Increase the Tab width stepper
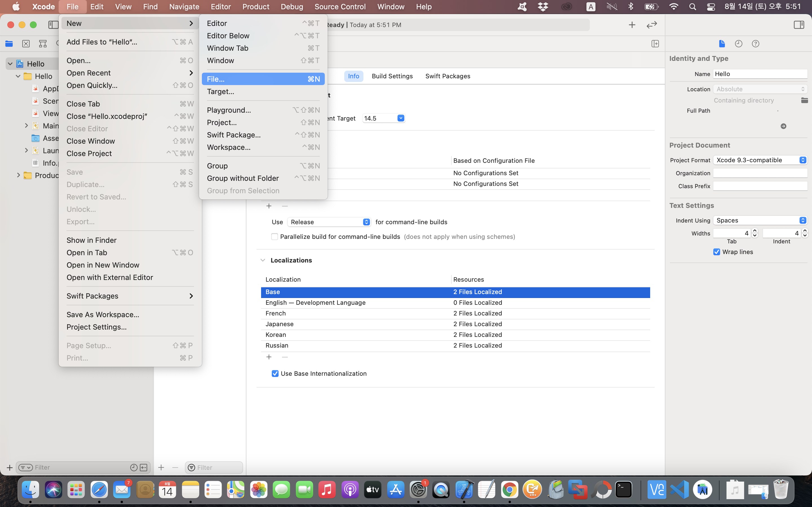Image resolution: width=812 pixels, height=507 pixels. pos(754,231)
